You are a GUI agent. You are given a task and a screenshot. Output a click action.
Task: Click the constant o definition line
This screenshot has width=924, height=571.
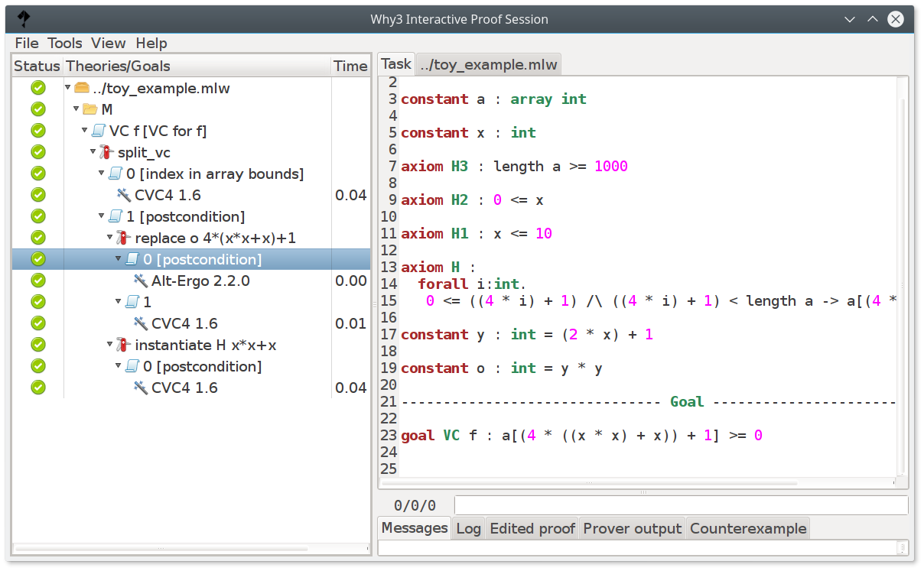coord(502,368)
